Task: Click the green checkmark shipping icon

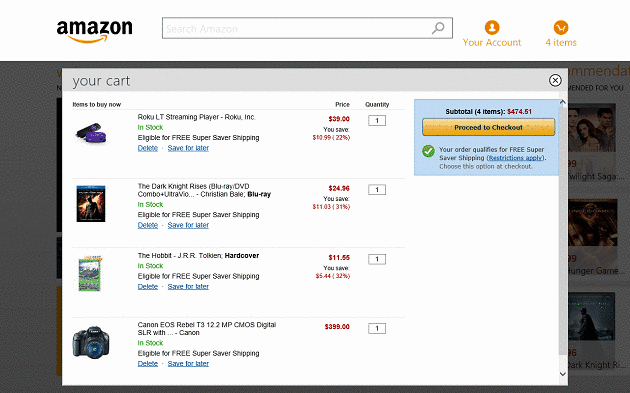Action: (428, 151)
